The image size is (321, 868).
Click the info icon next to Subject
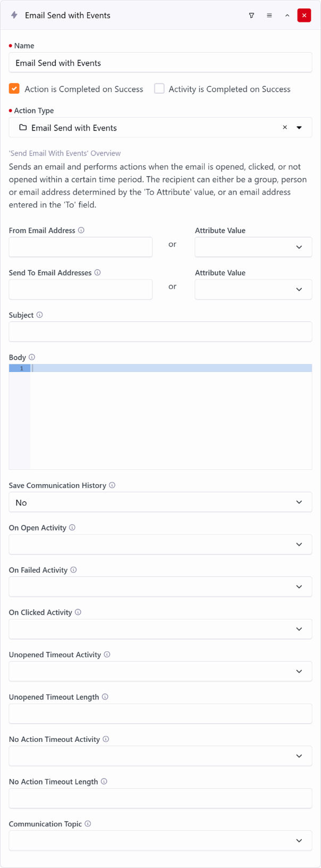39,315
